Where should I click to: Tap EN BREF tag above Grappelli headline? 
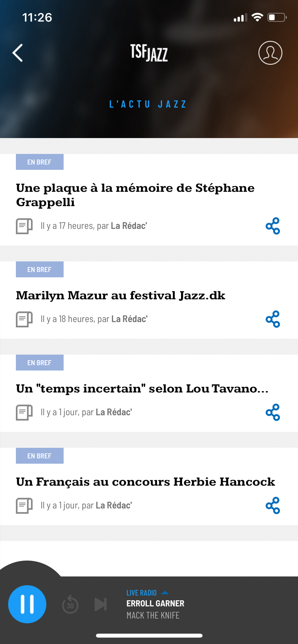coord(40,162)
